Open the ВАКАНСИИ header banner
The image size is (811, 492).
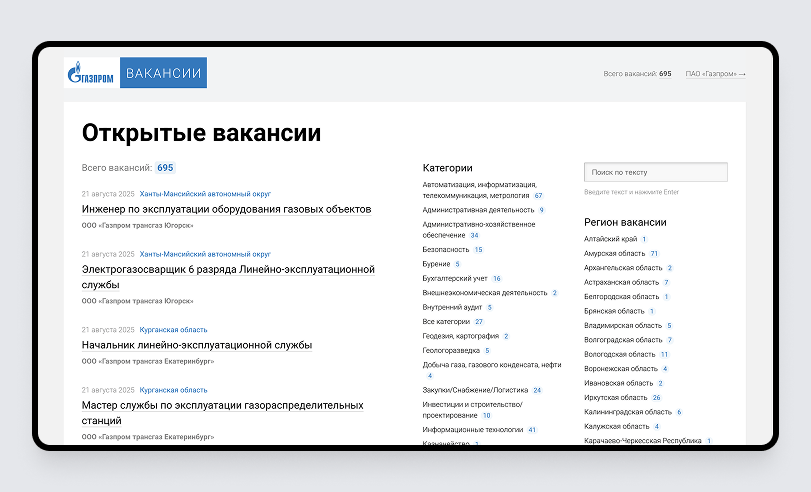(163, 72)
